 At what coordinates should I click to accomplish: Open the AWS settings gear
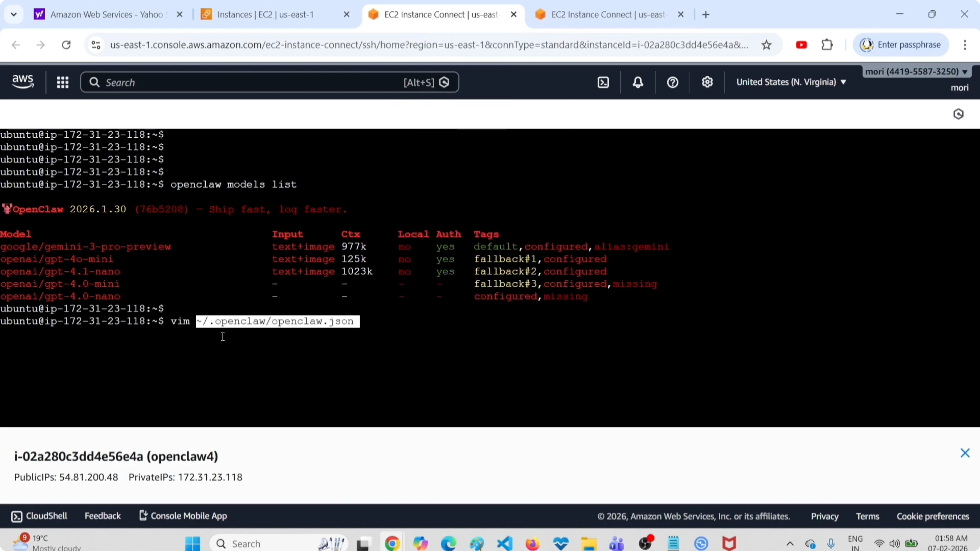pos(707,83)
